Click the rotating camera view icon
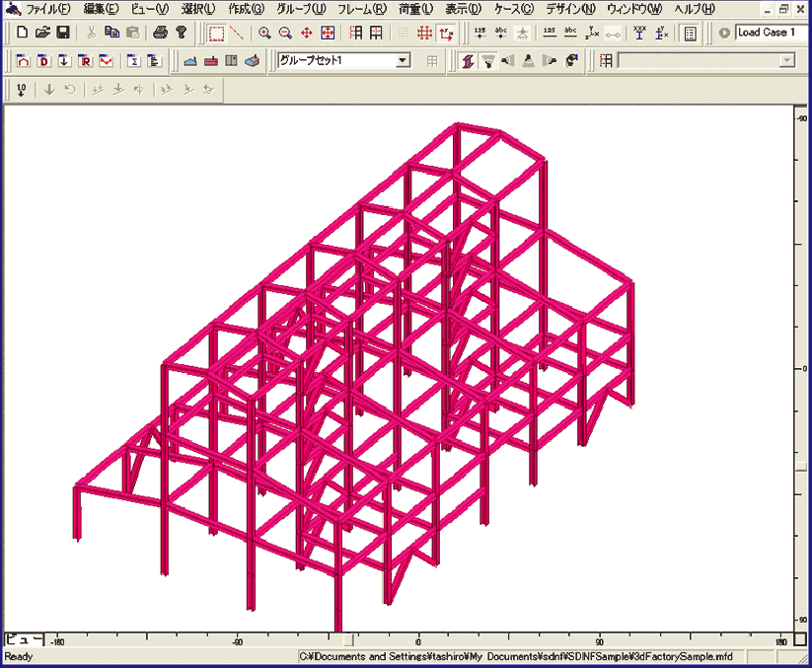This screenshot has height=668, width=812. [x=571, y=61]
